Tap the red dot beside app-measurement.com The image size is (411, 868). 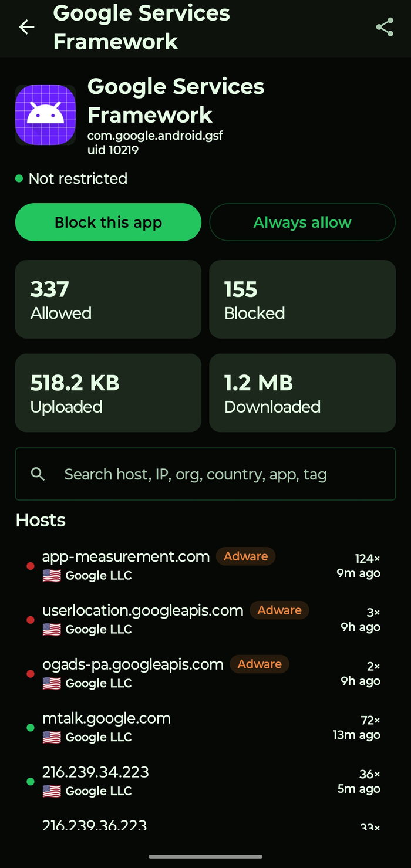(31, 566)
